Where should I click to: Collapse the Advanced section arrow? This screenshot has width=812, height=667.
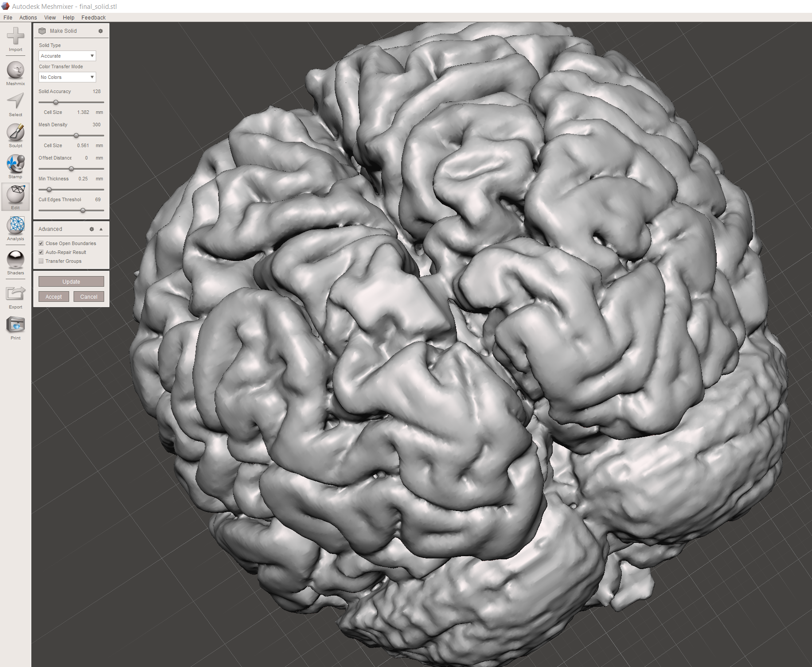pyautogui.click(x=101, y=229)
